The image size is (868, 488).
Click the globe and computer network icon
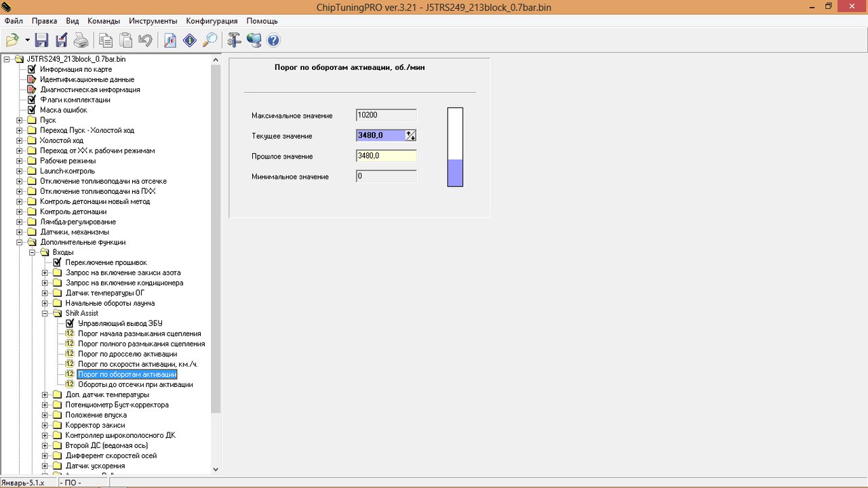(x=254, y=41)
